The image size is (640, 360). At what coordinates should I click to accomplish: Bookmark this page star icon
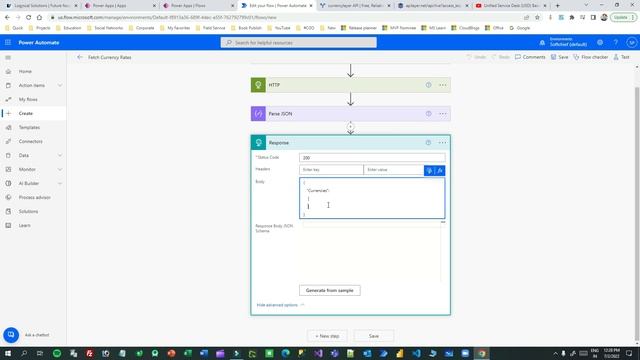point(537,18)
